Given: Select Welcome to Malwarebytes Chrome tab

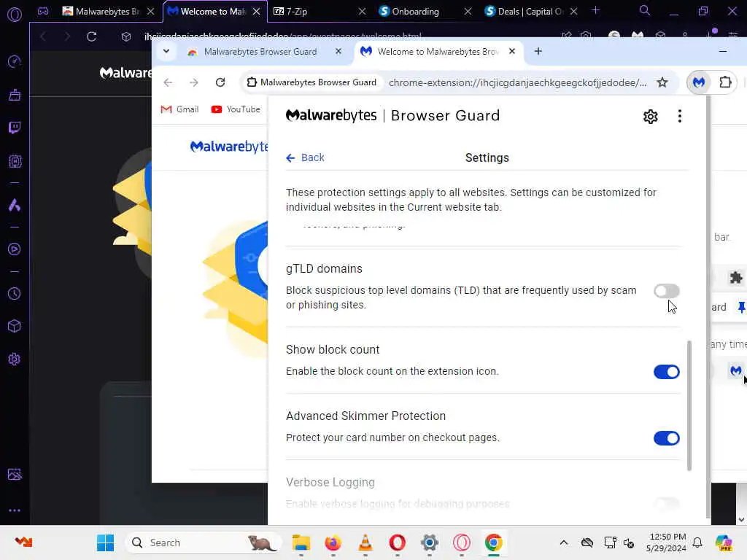Looking at the screenshot, I should coord(437,52).
